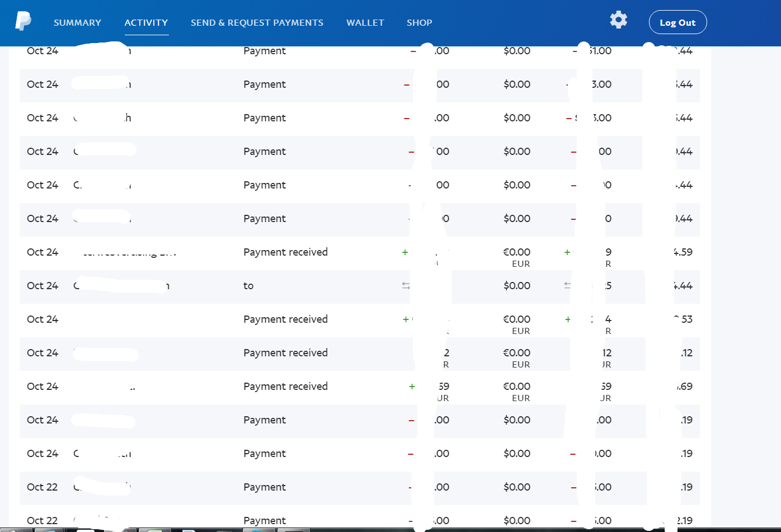Open the Payment received row with balance 4.59
Image resolution: width=781 pixels, height=532 pixels.
[x=285, y=252]
